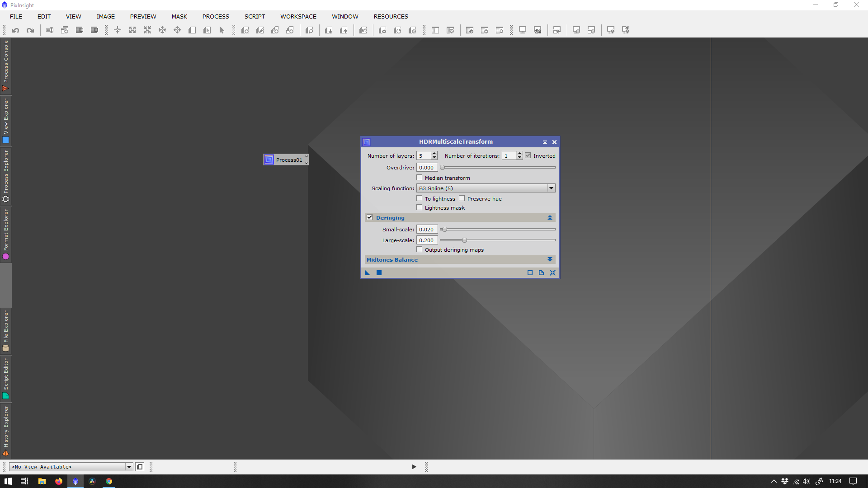
Task: Click the Select Mask toolbar icon
Action: coord(435,30)
